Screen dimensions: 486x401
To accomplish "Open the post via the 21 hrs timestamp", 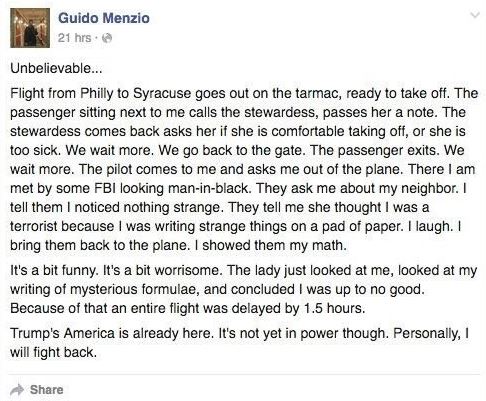I will (74, 38).
